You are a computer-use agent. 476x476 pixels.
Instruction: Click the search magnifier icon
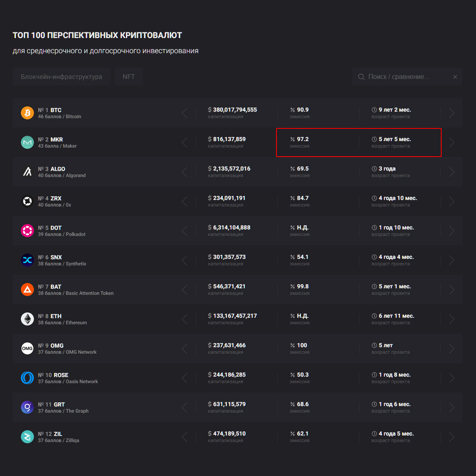(x=361, y=77)
